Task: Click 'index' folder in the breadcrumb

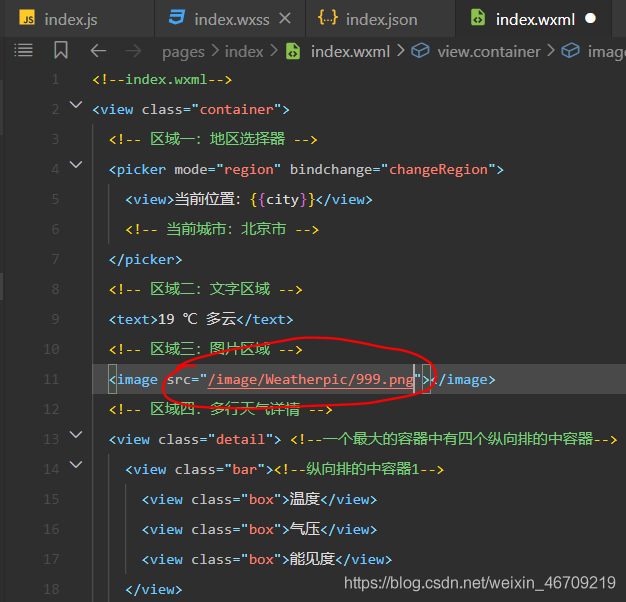Action: click(x=244, y=51)
